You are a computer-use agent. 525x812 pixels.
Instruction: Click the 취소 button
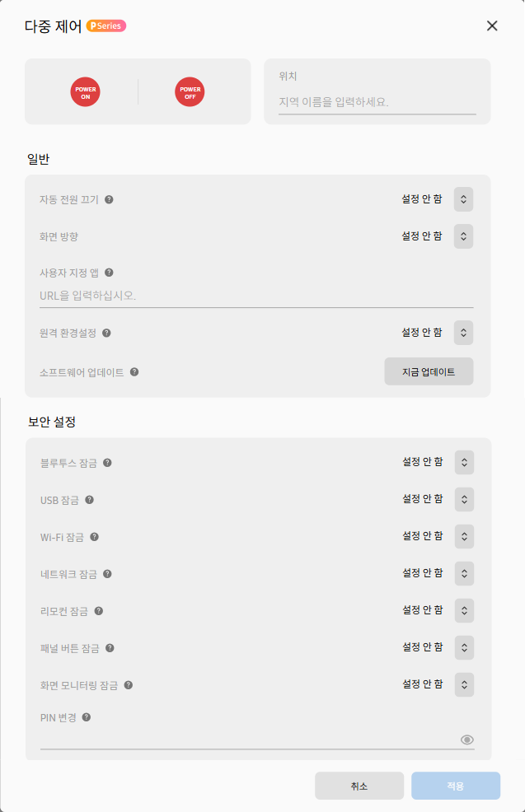[x=359, y=786]
